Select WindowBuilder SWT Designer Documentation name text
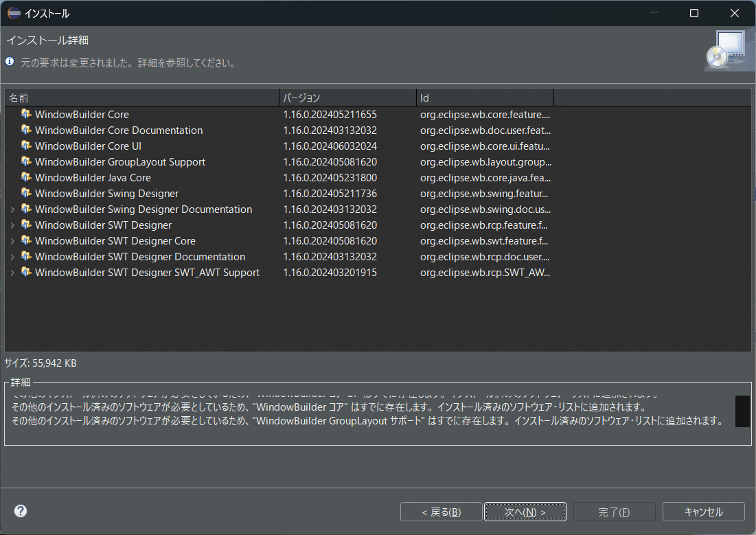Image resolution: width=756 pixels, height=535 pixels. click(140, 257)
